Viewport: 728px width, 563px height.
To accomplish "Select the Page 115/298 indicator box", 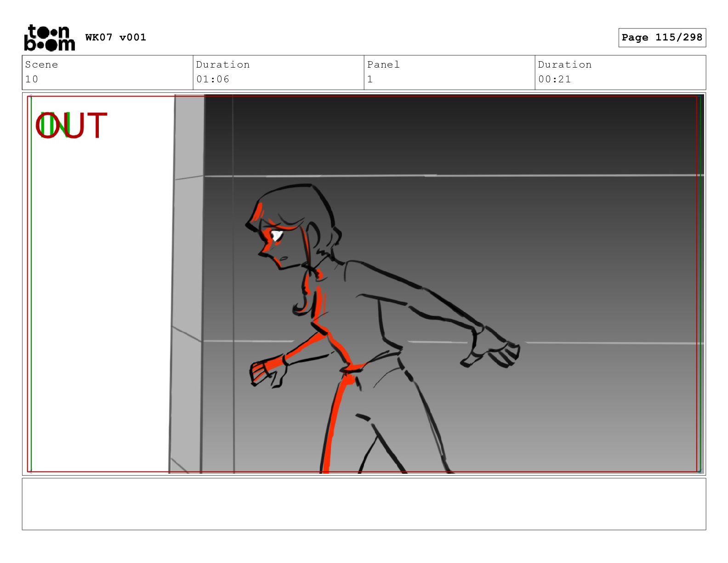I will click(662, 38).
